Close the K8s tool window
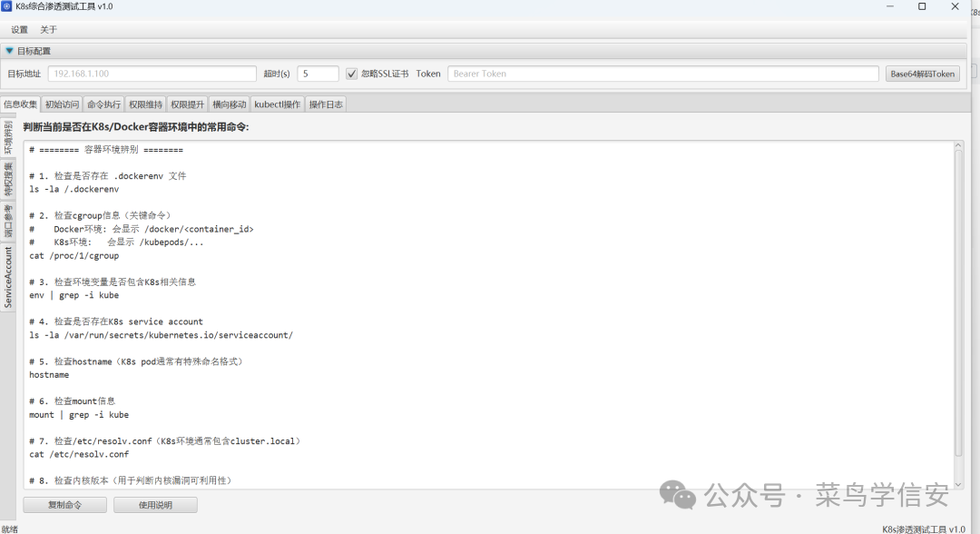 point(955,6)
